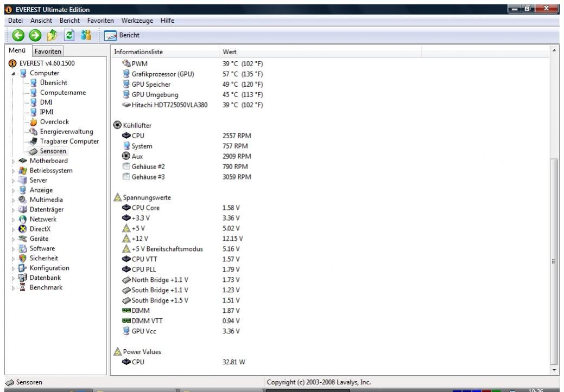Screen dimensions: 564x392
Task: Open the Bericht report button
Action: coord(122,35)
